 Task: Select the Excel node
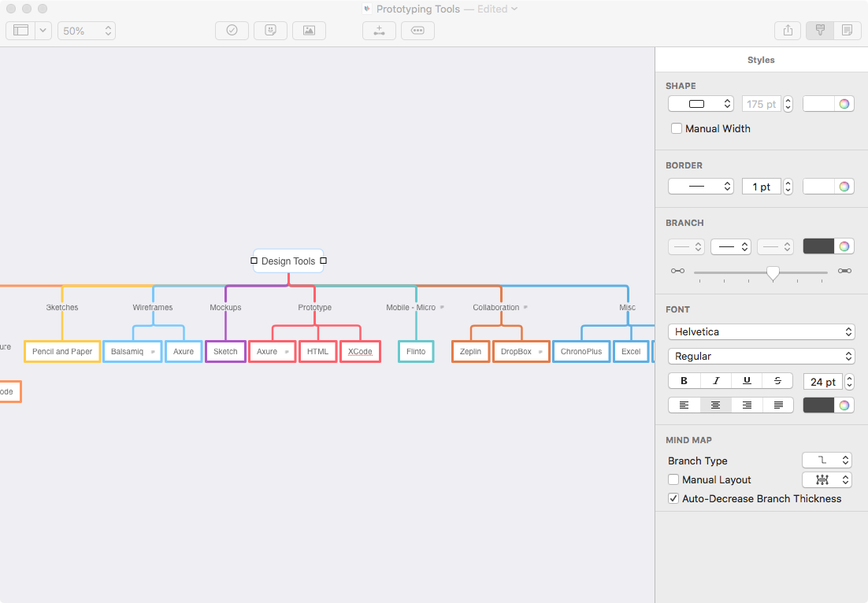pyautogui.click(x=630, y=351)
